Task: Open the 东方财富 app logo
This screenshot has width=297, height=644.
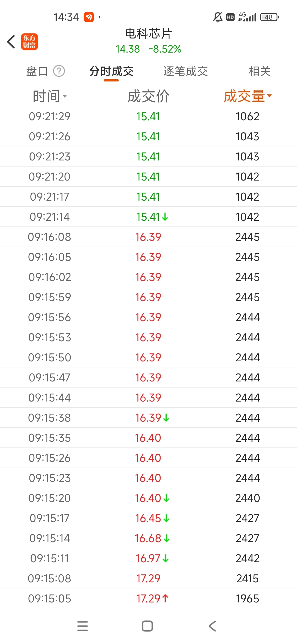Action: click(x=29, y=42)
